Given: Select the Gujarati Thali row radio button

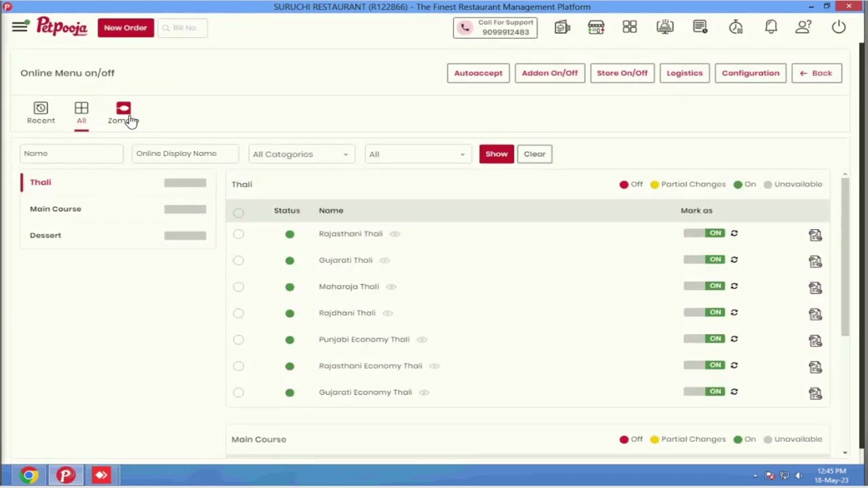Looking at the screenshot, I should (x=238, y=260).
